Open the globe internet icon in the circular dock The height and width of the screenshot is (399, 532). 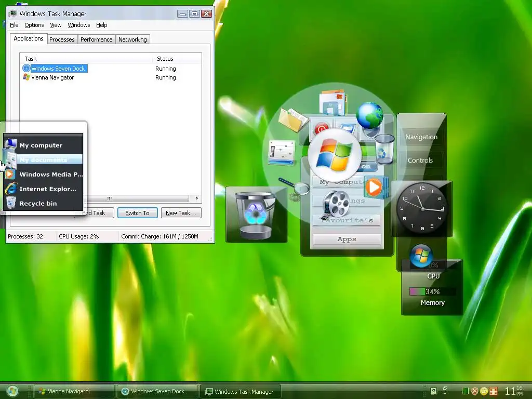point(370,115)
